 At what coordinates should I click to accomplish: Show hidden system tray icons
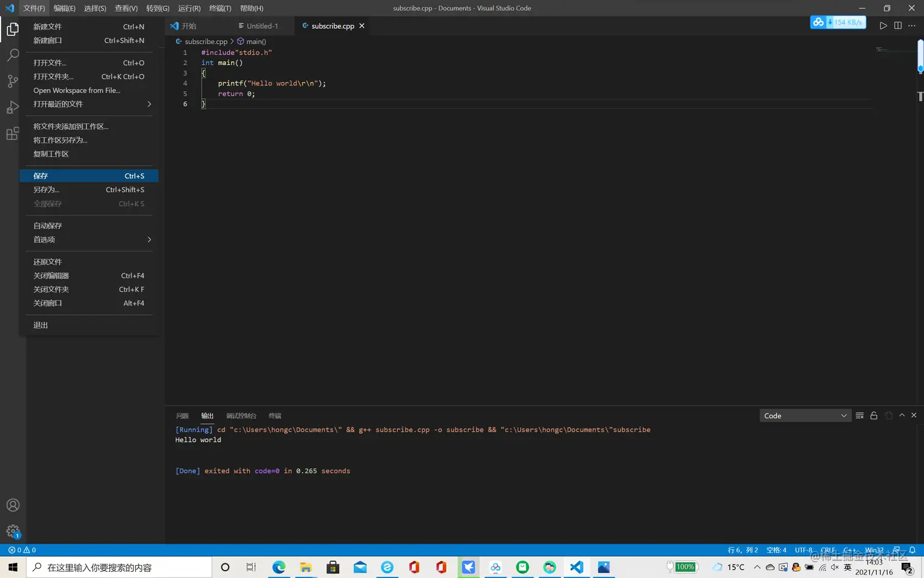click(757, 567)
